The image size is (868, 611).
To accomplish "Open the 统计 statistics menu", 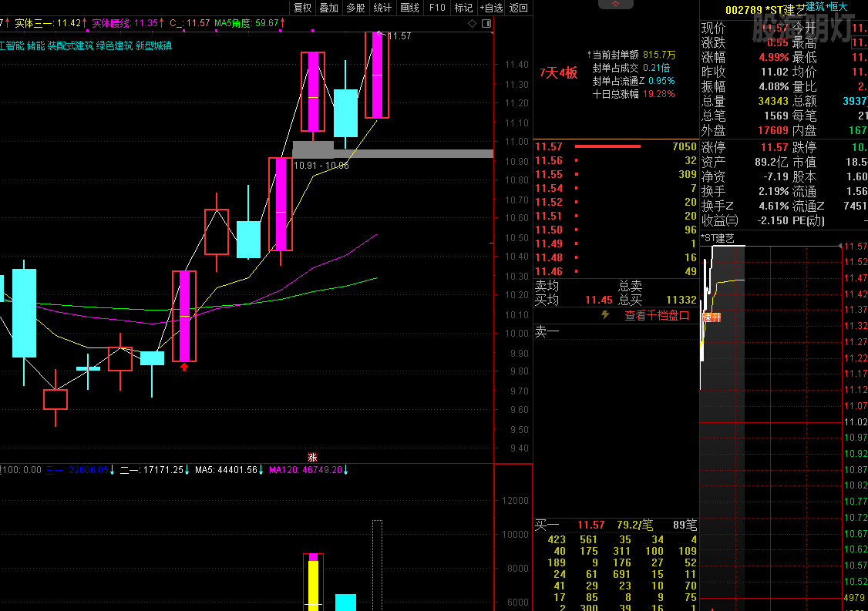I will point(382,8).
